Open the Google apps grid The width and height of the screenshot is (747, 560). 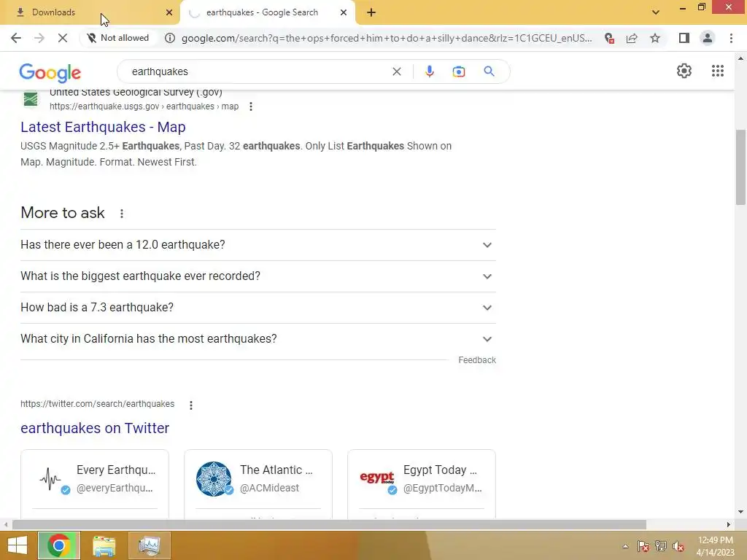pos(718,71)
